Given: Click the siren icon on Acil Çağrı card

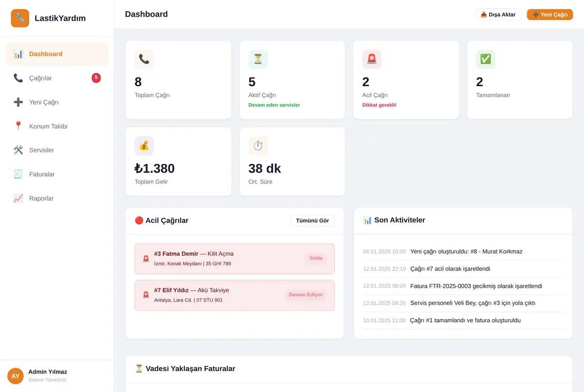Looking at the screenshot, I should (x=372, y=59).
